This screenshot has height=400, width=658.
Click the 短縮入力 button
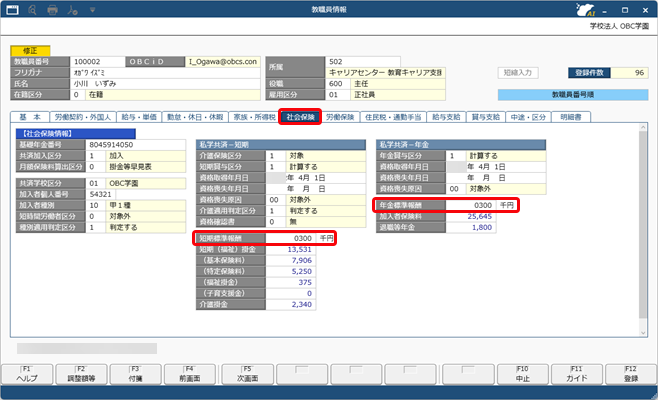point(518,73)
